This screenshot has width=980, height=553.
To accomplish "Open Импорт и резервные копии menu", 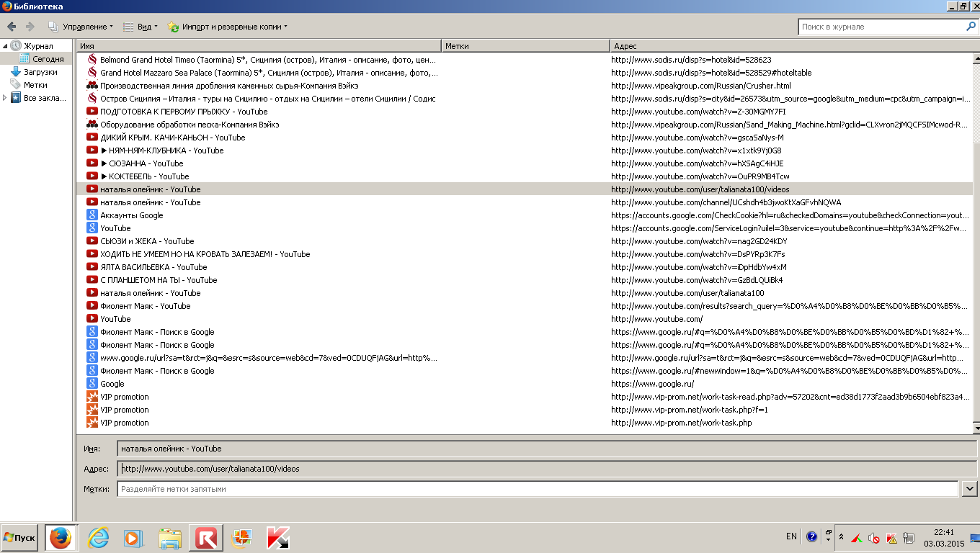I will click(x=228, y=27).
